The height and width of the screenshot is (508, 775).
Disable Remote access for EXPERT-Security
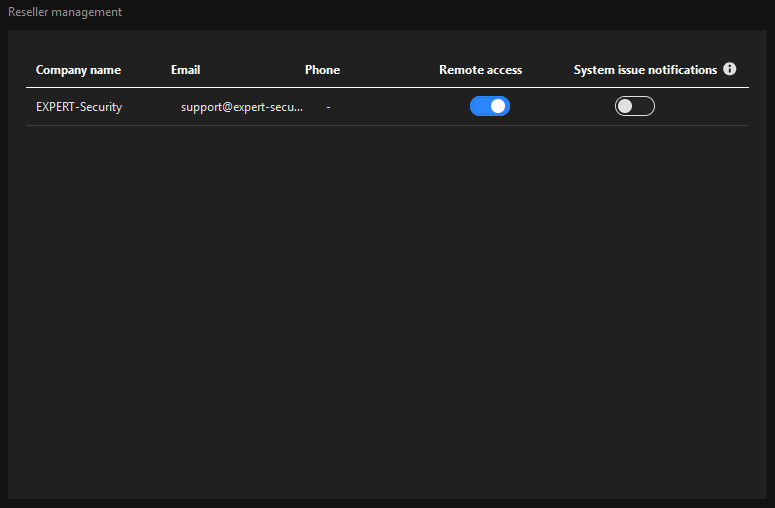click(x=490, y=106)
